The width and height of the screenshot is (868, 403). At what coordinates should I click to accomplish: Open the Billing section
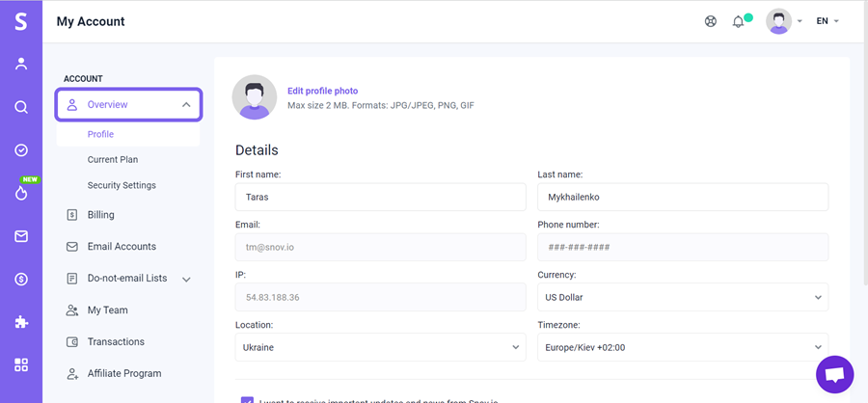[x=100, y=215]
